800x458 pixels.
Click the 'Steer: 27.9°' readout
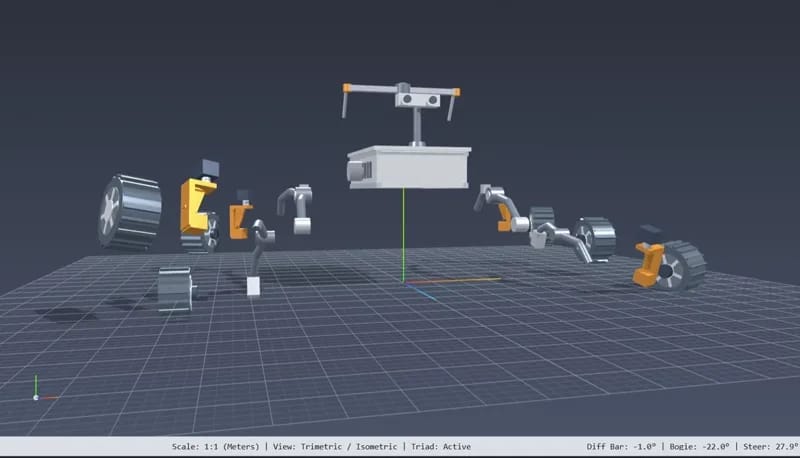click(x=771, y=447)
